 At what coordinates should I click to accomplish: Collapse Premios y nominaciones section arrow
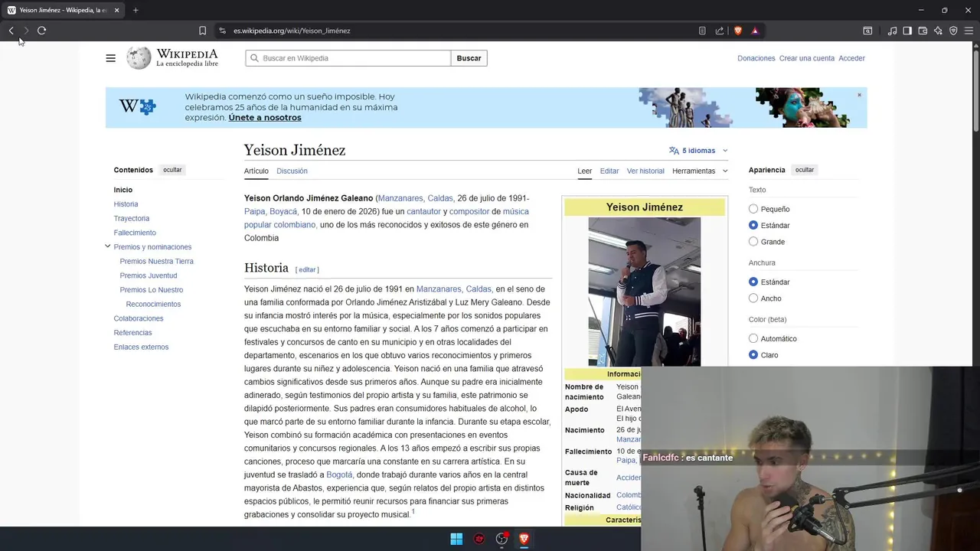pos(107,246)
